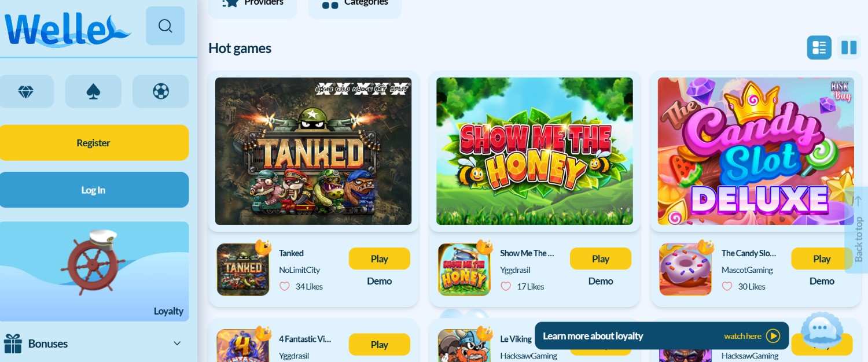Select the diamond icon in sidebar

(x=26, y=91)
